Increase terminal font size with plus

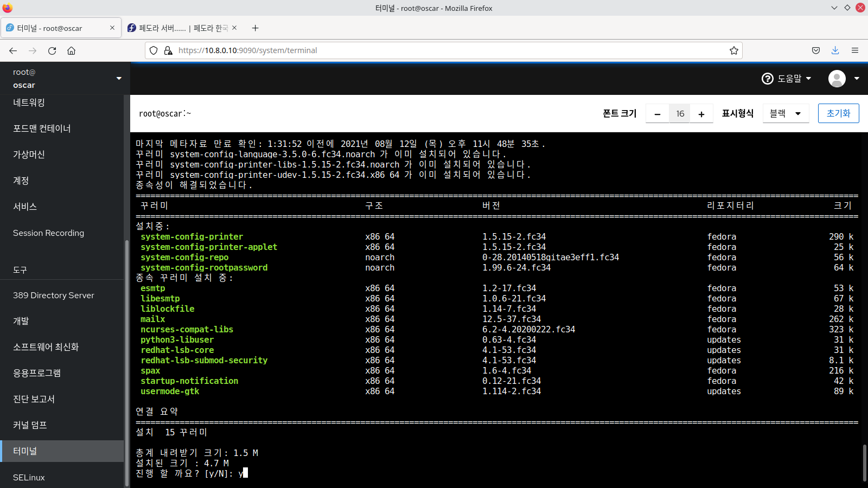(701, 114)
